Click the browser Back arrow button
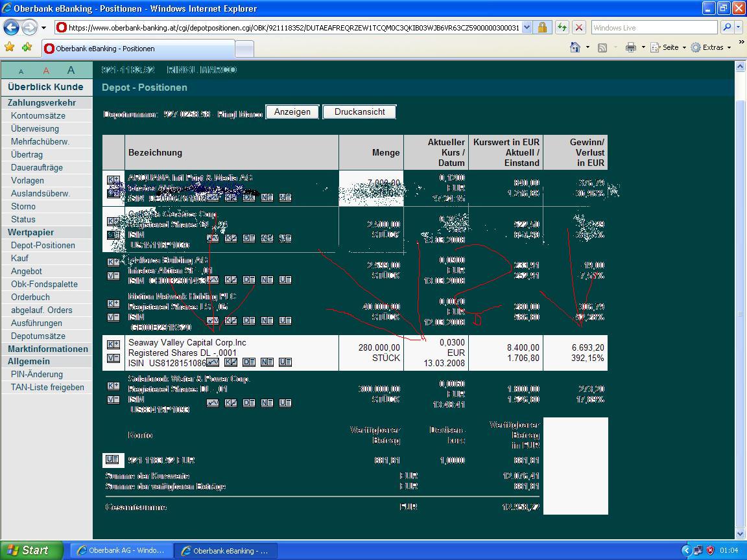This screenshot has width=747, height=560. coord(12,28)
